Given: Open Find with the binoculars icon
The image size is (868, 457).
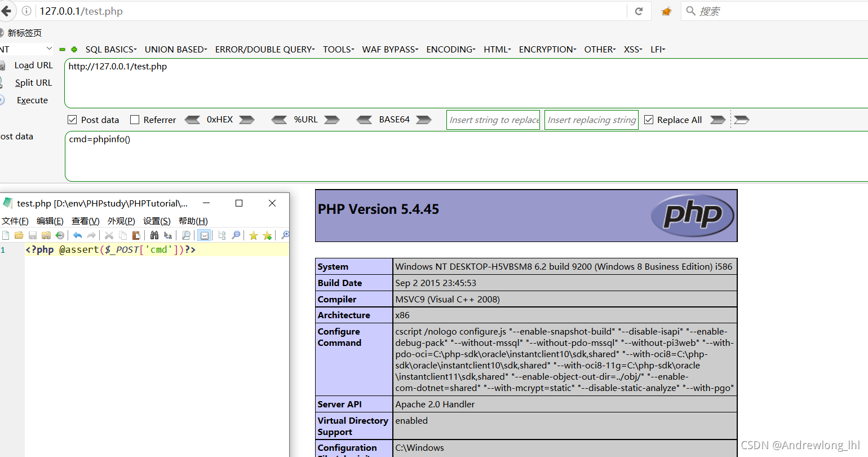Looking at the screenshot, I should tap(154, 235).
